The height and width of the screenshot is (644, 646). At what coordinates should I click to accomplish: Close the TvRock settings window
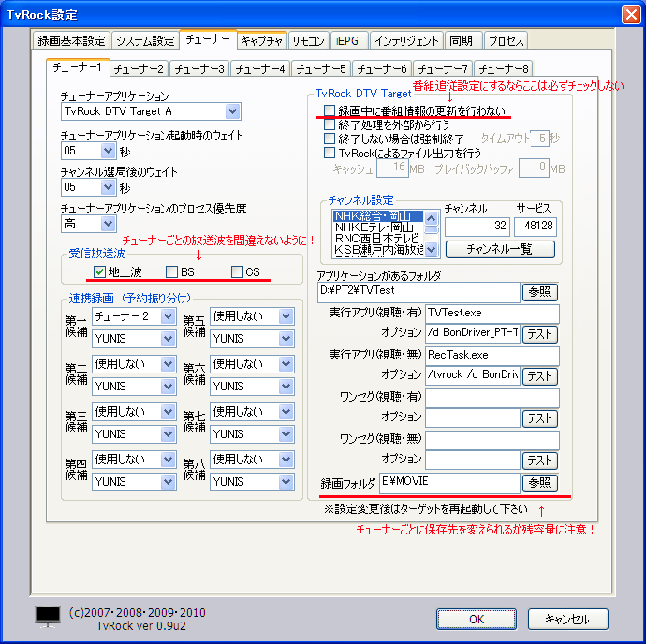tap(629, 14)
